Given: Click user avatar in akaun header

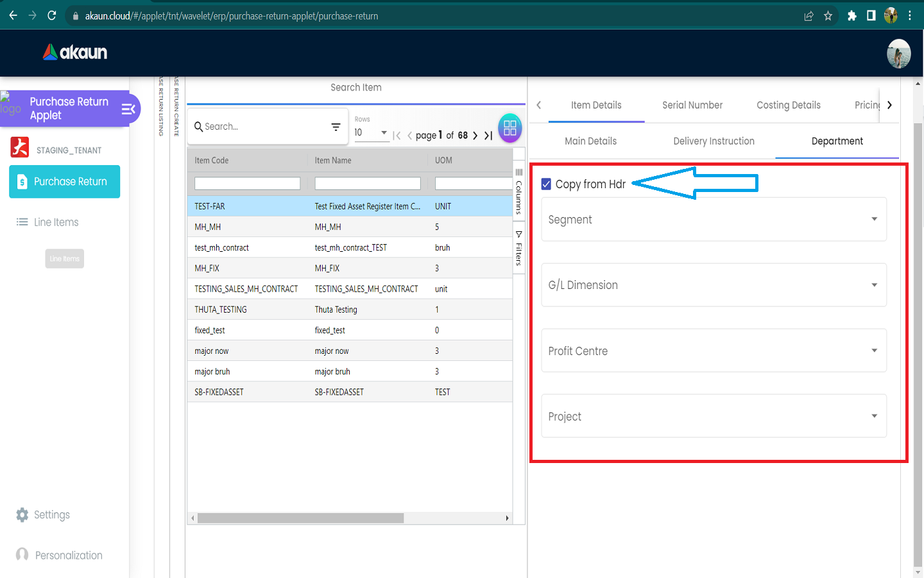Looking at the screenshot, I should pos(898,54).
